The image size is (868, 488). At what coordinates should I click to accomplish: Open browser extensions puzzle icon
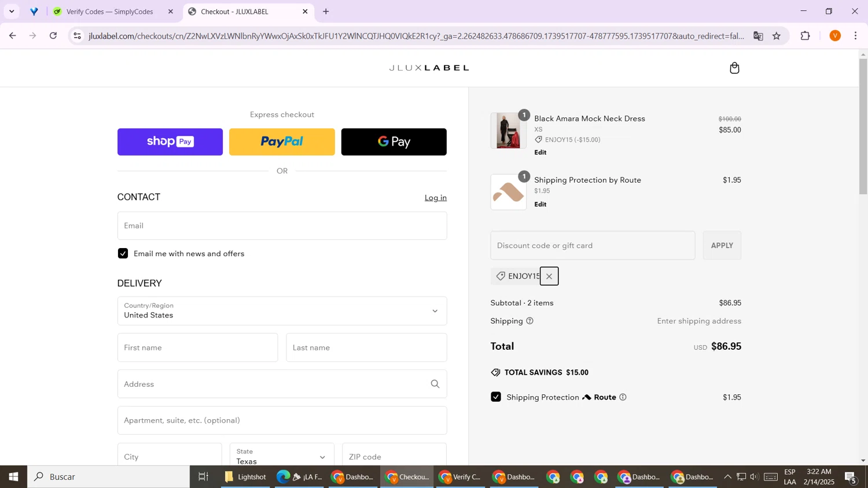click(x=806, y=36)
